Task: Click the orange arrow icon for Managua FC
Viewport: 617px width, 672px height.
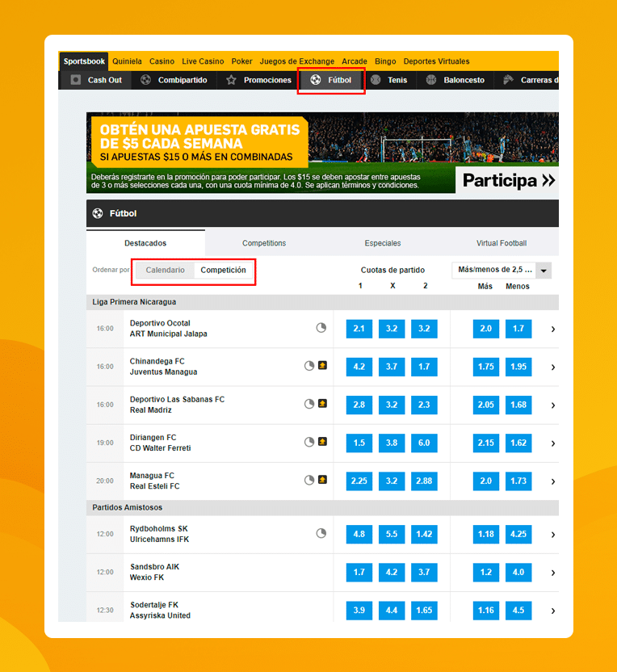Action: (x=323, y=480)
